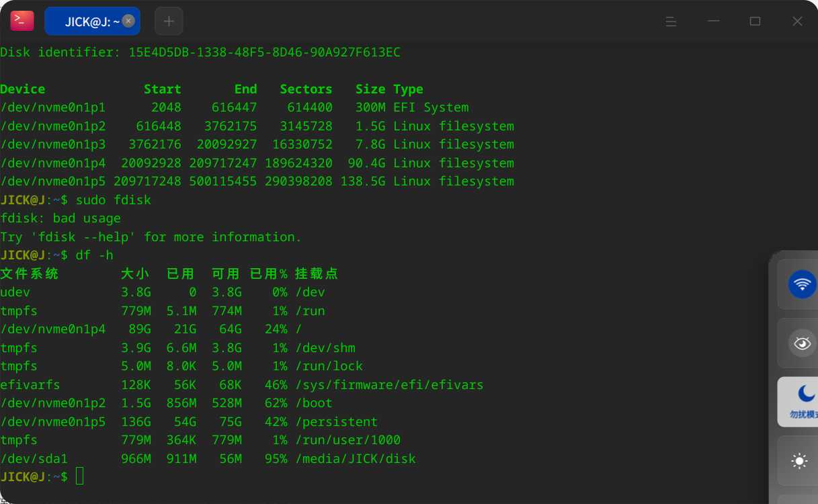The height and width of the screenshot is (504, 818).
Task: Click the brightness sun icon in quick panel
Action: tap(799, 460)
